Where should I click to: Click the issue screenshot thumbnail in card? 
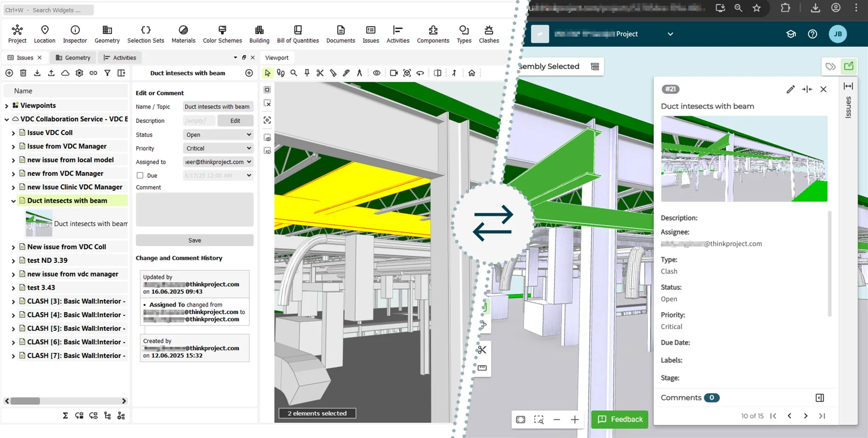coord(744,159)
